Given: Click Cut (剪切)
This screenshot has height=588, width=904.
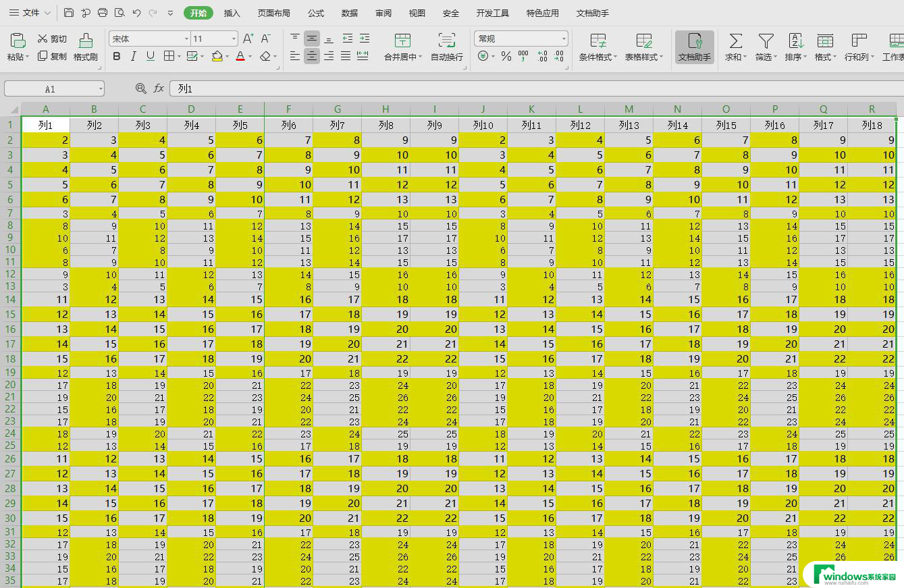Looking at the screenshot, I should pyautogui.click(x=52, y=39).
